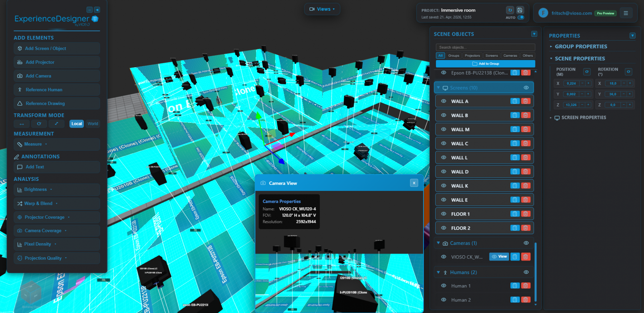Toggle visibility of the entire Screens group
Screen dimensions: 644x313
pyautogui.click(x=526, y=88)
